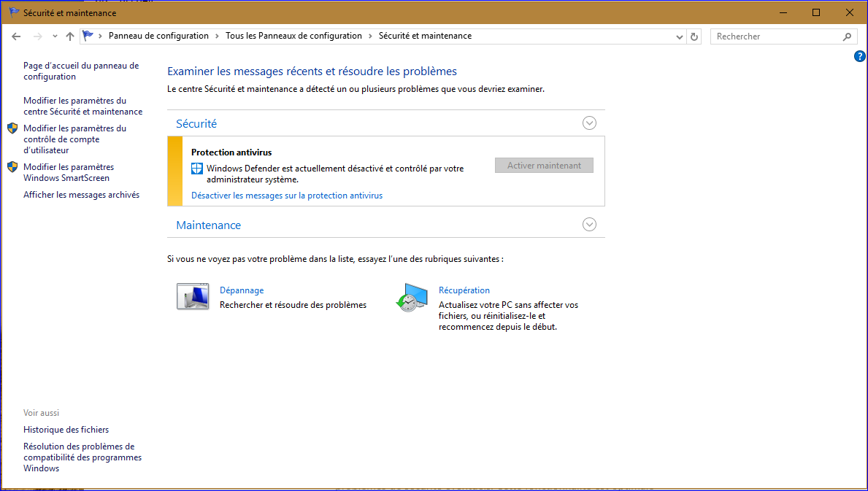Refresh the page with the refresh icon
The width and height of the screenshot is (868, 491).
pos(694,36)
